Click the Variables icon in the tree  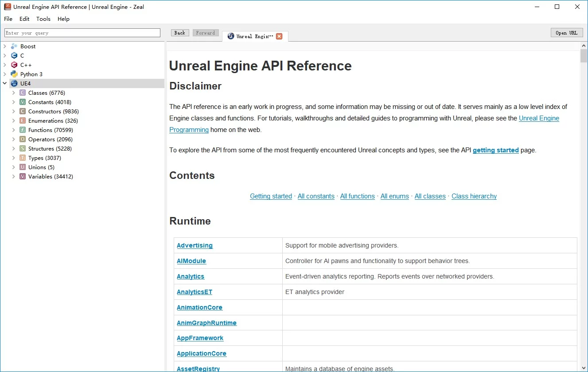[x=22, y=176]
